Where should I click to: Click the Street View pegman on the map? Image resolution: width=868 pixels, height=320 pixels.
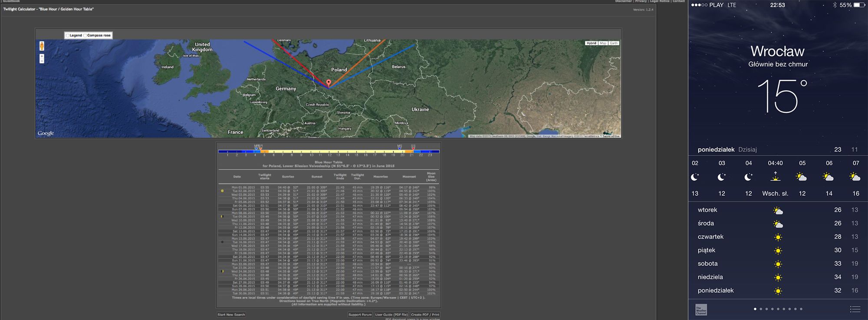(42, 46)
